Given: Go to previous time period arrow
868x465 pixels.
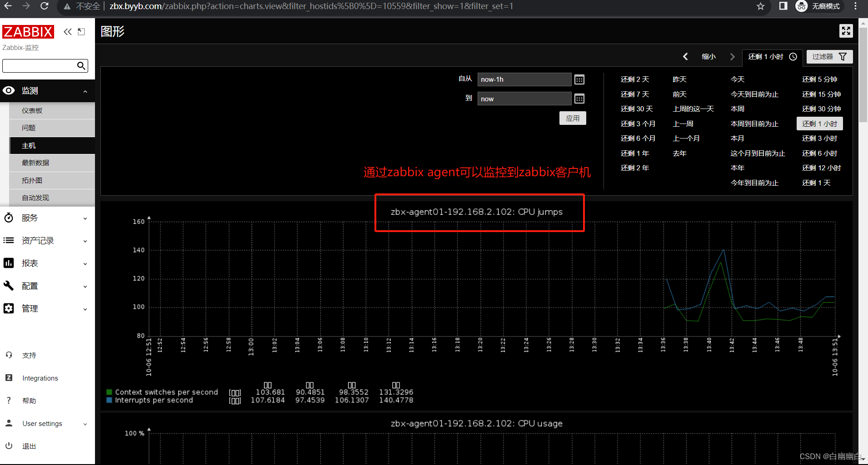Looking at the screenshot, I should [x=685, y=57].
